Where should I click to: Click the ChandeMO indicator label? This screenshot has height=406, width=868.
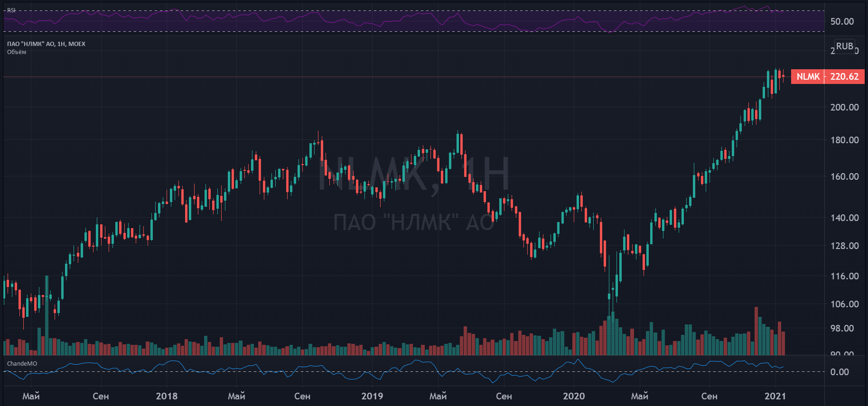tap(22, 364)
